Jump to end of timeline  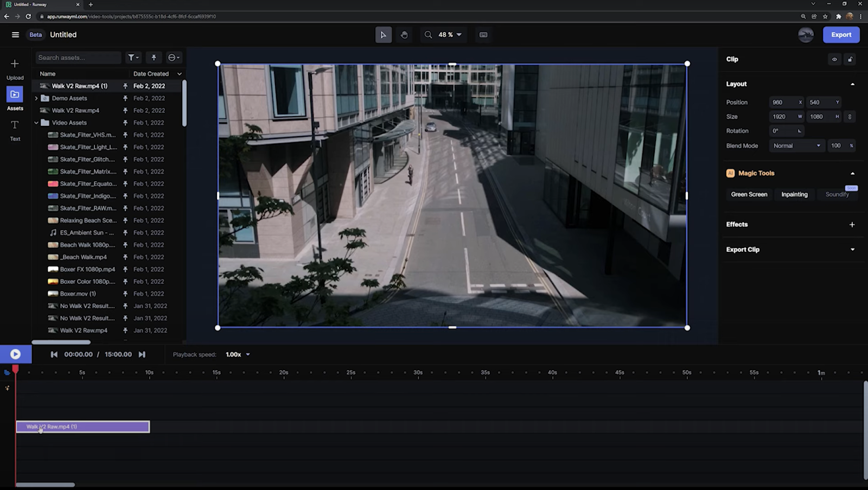pyautogui.click(x=142, y=354)
